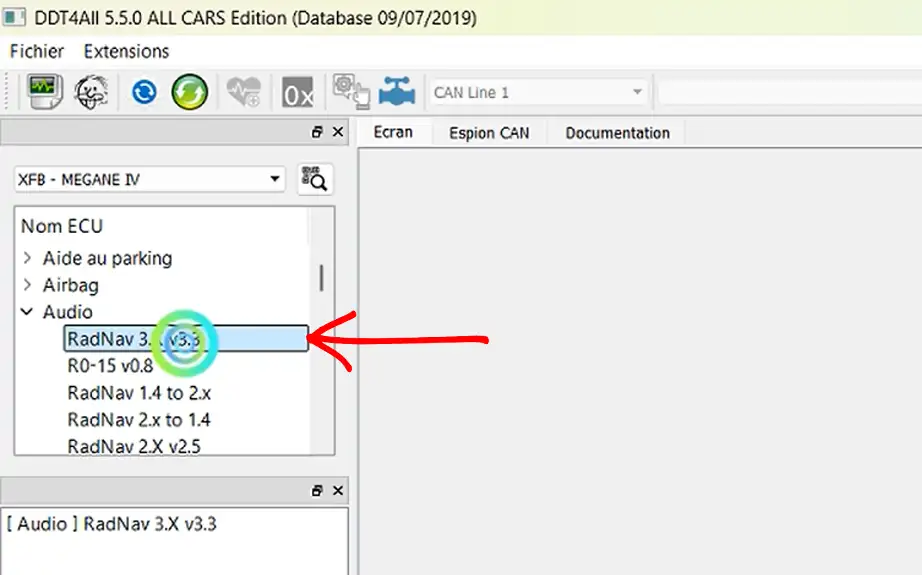Click the gear with hand settings icon
Viewport: 922px width, 575px height.
point(351,91)
